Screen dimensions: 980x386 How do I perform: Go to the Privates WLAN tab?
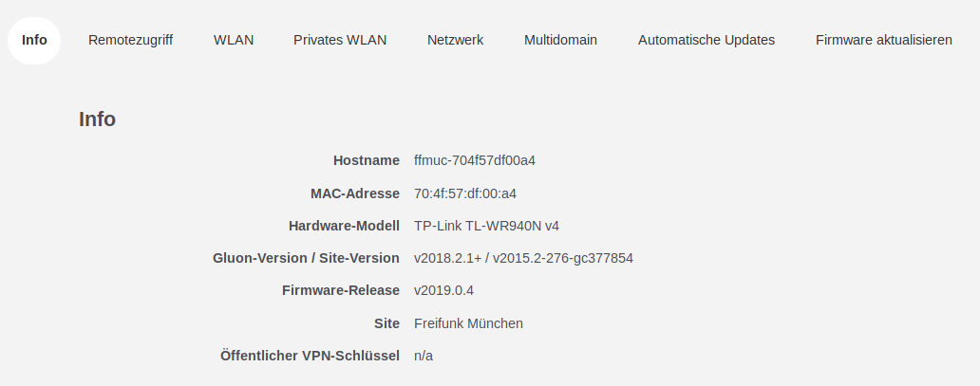click(x=340, y=40)
